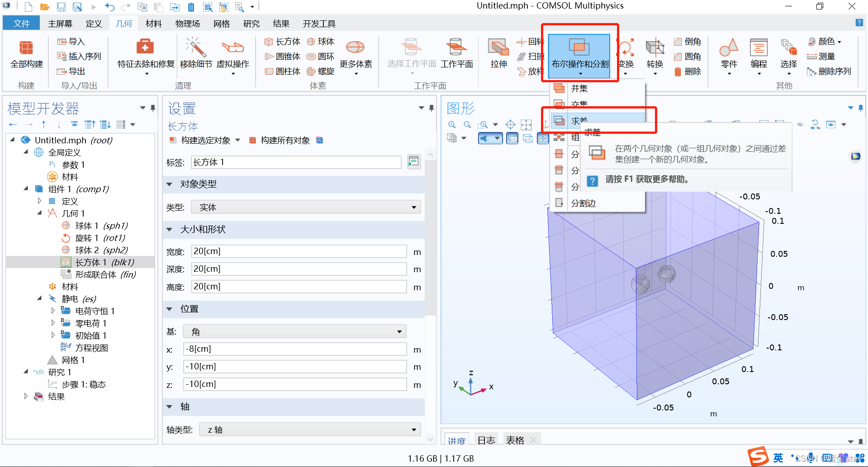
Task: Add a Torus (圆环) primitive
Action: [321, 57]
